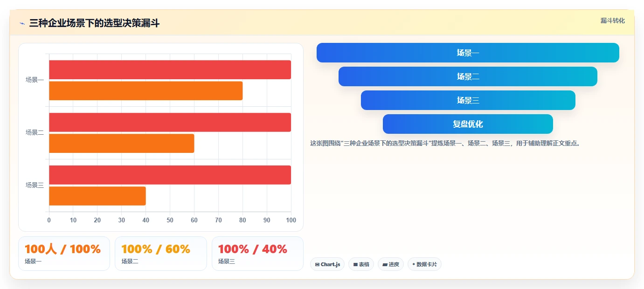644x289 pixels.
Task: Click the x-axis tick label 50
Action: [170, 220]
